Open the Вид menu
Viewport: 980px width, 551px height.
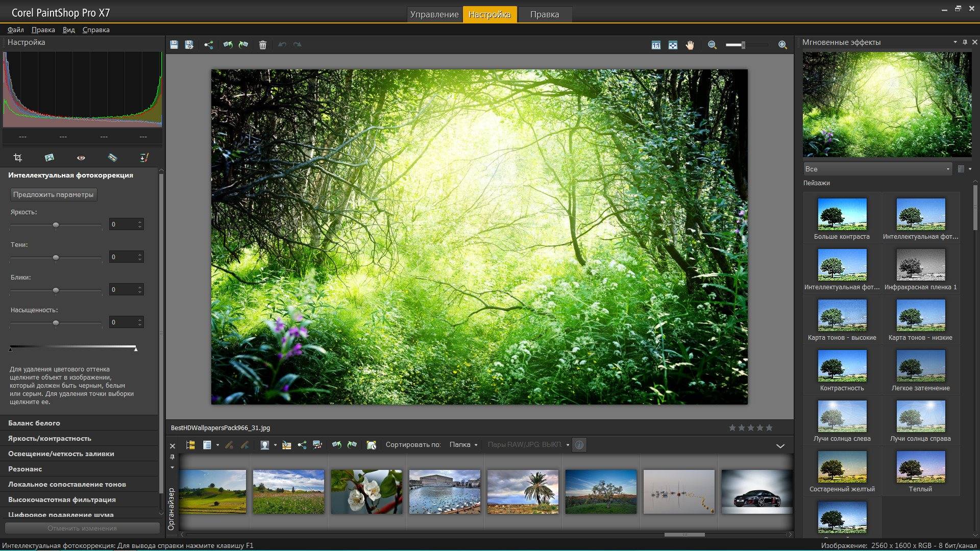tap(69, 30)
